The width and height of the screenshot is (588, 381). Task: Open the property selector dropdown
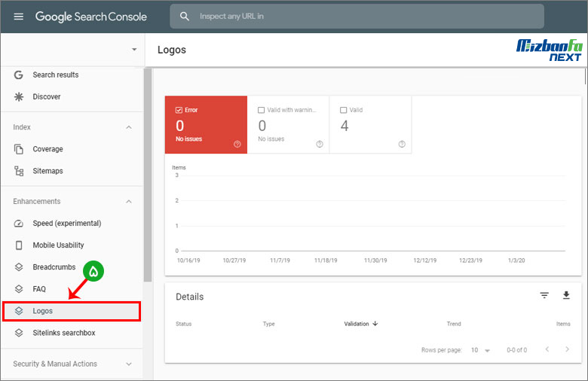[134, 50]
